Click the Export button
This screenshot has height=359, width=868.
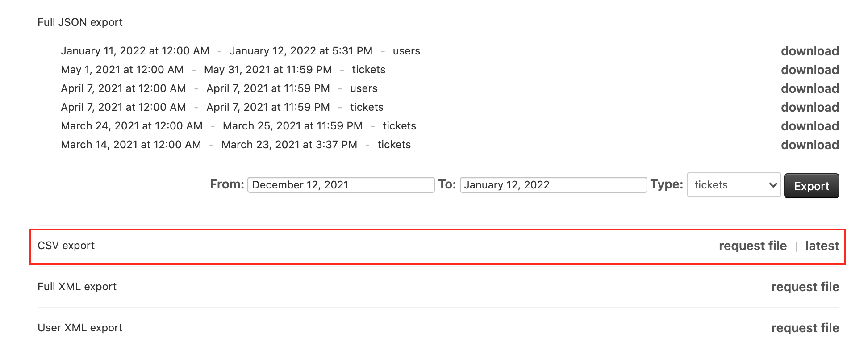pyautogui.click(x=811, y=186)
